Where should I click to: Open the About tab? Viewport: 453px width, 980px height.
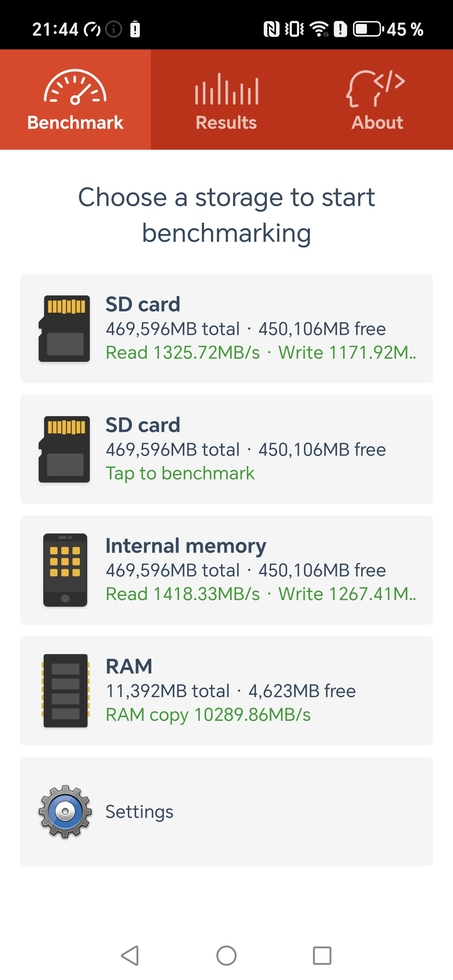click(377, 122)
